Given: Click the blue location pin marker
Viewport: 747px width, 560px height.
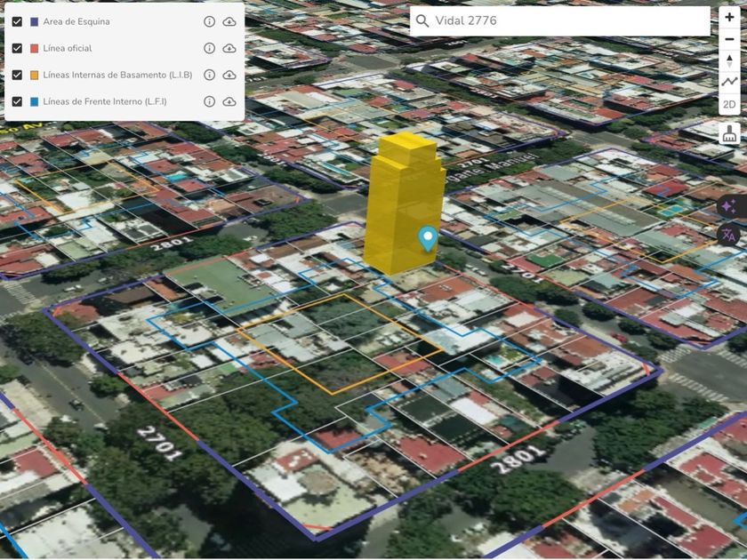Looking at the screenshot, I should (428, 237).
